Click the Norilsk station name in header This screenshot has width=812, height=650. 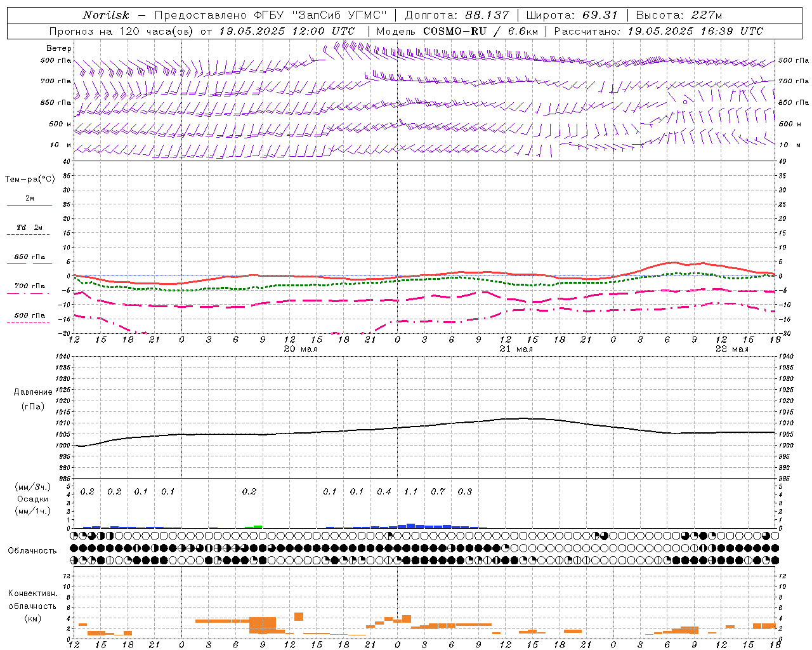106,15
